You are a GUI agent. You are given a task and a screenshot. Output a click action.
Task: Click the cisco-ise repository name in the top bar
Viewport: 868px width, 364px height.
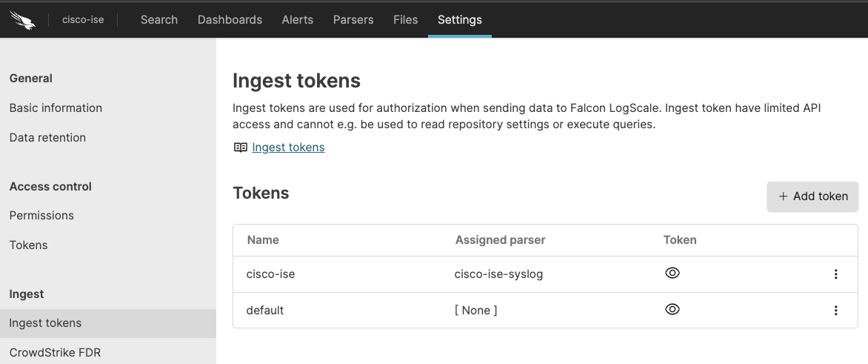[x=83, y=20]
